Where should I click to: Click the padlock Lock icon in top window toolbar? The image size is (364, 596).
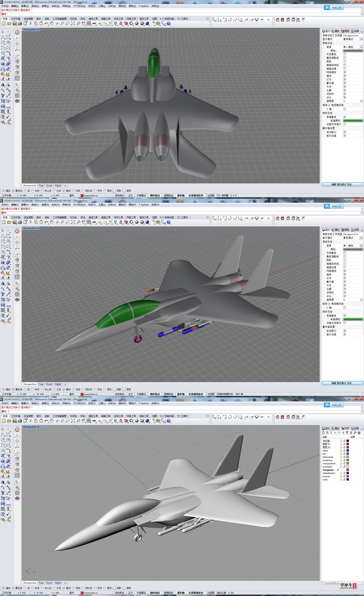pyautogui.click(x=121, y=24)
